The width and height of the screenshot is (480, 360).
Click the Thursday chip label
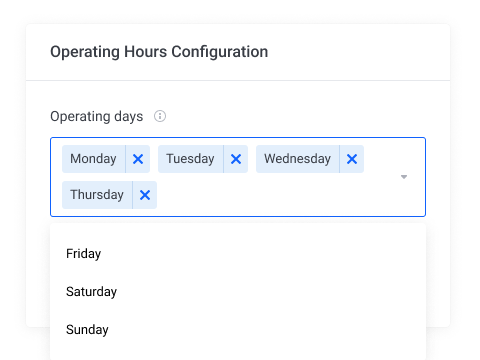coord(97,195)
